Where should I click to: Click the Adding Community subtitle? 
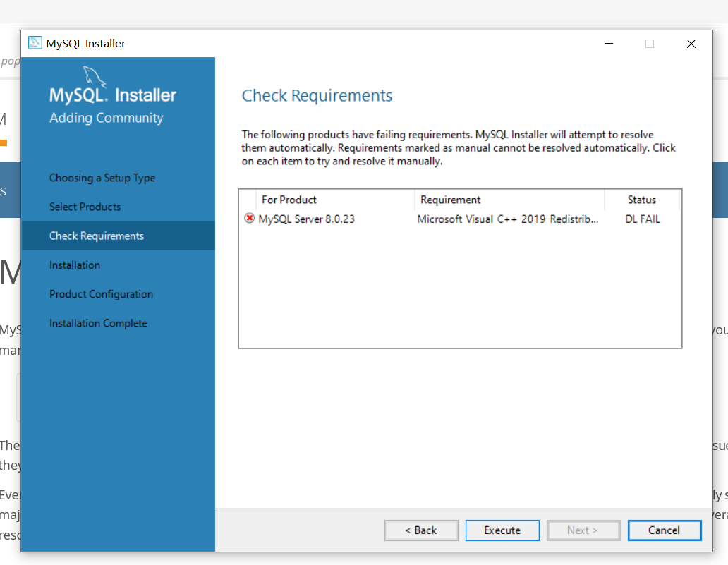(x=107, y=118)
